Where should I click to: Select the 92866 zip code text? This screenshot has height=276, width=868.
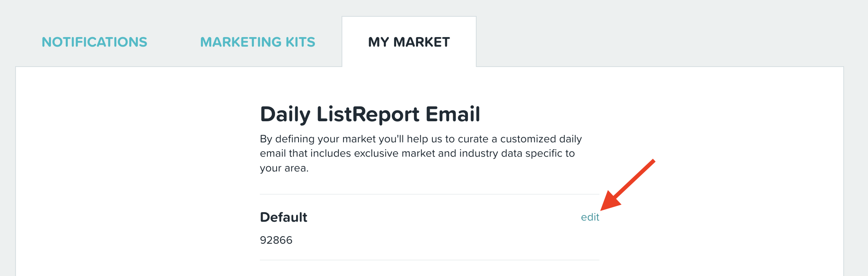pos(276,240)
